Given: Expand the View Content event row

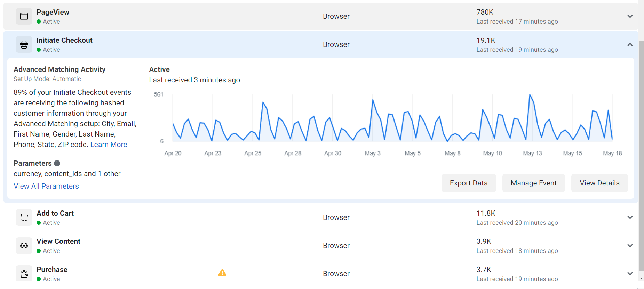Looking at the screenshot, I should point(630,246).
